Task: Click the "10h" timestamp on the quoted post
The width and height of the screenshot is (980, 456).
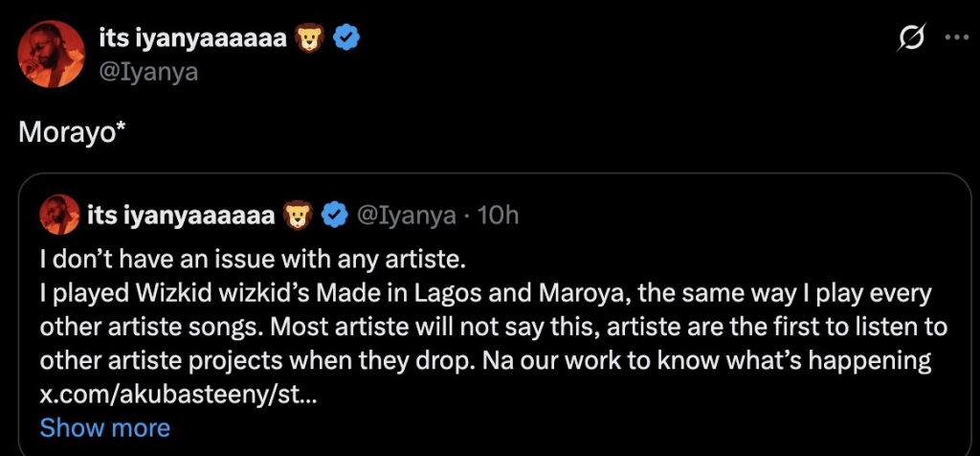Action: [498, 216]
